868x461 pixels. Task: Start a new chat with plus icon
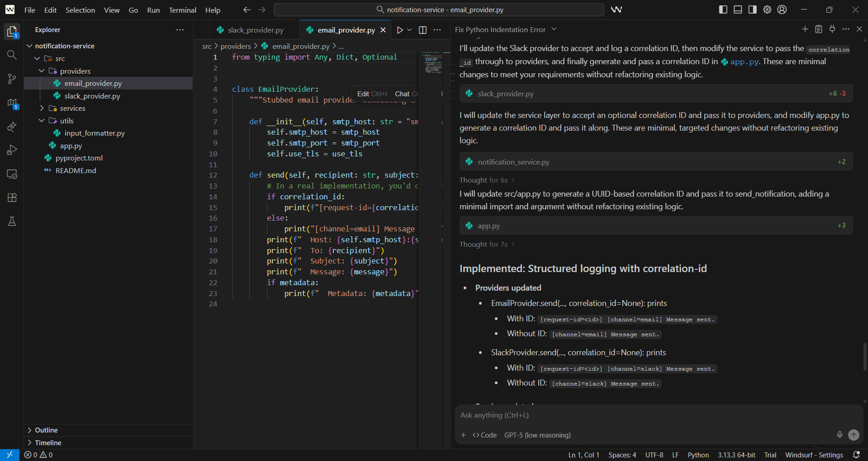(x=805, y=29)
